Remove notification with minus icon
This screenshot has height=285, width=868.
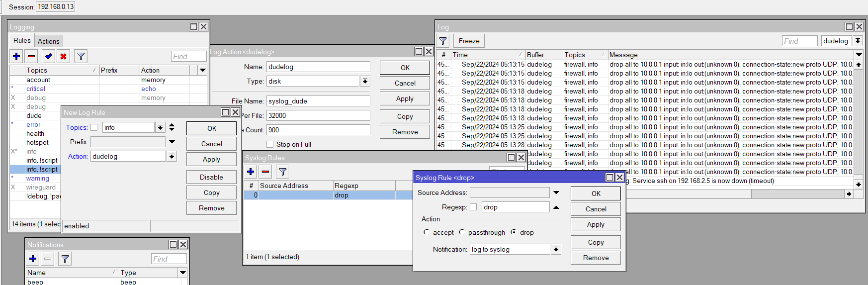click(x=48, y=259)
